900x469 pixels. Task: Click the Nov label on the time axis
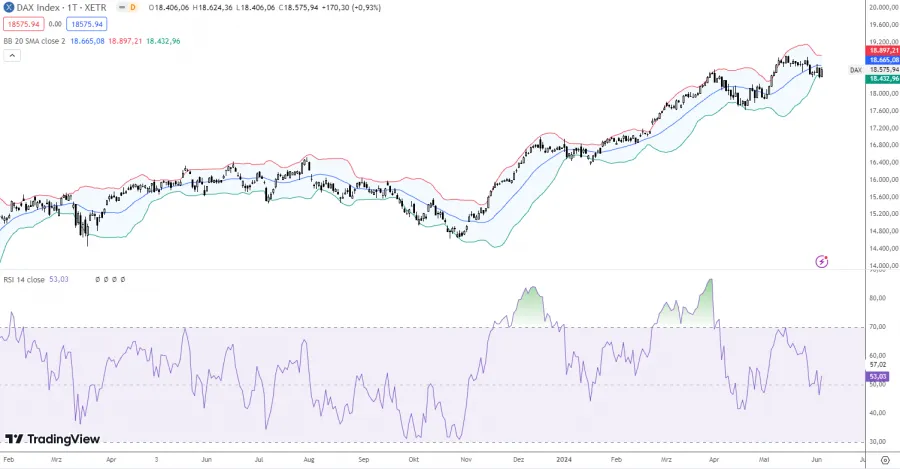[467, 461]
